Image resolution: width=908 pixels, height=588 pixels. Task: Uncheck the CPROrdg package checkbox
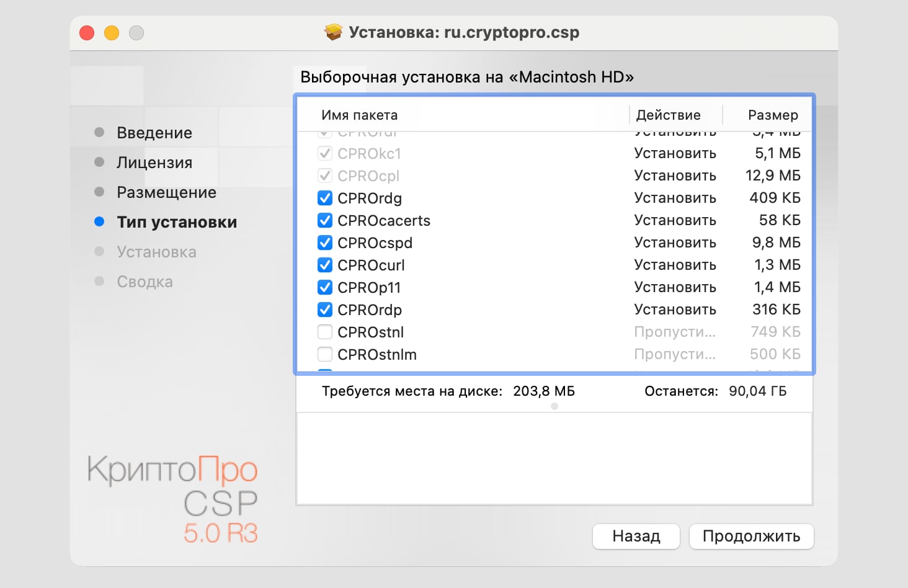tap(325, 198)
